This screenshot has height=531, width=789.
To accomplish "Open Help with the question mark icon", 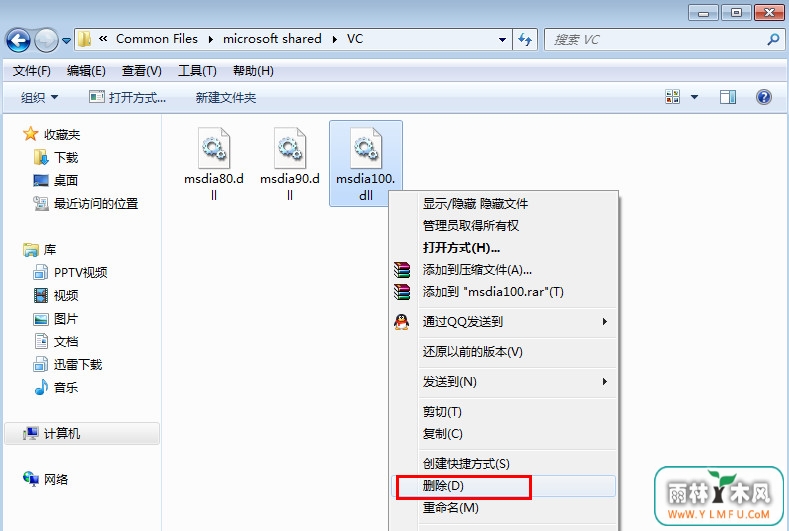I will coord(763,97).
